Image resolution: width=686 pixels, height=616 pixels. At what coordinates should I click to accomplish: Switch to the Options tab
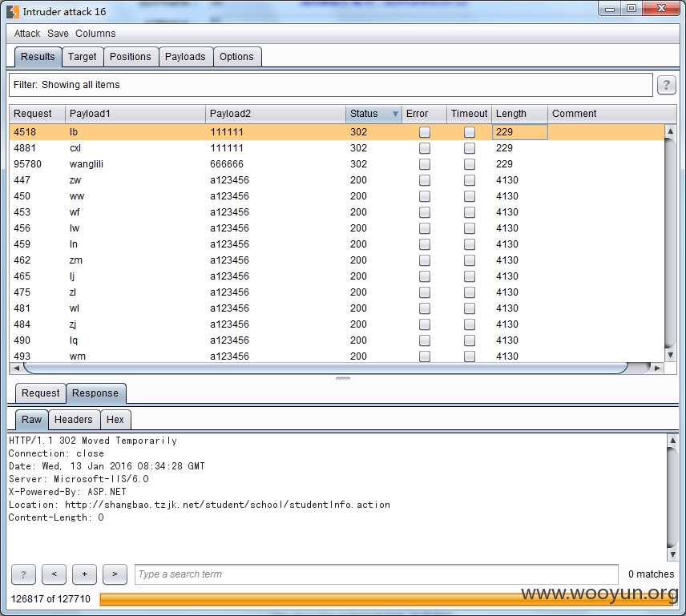[x=236, y=57]
